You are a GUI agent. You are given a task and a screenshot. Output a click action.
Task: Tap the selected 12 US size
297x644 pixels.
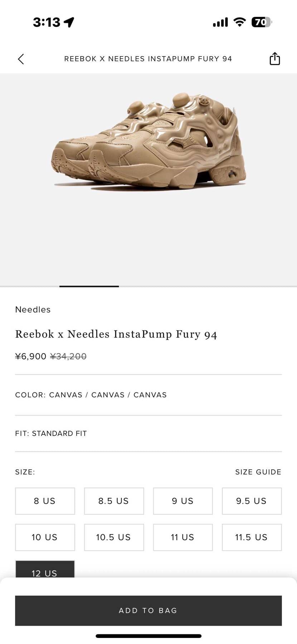pyautogui.click(x=45, y=570)
